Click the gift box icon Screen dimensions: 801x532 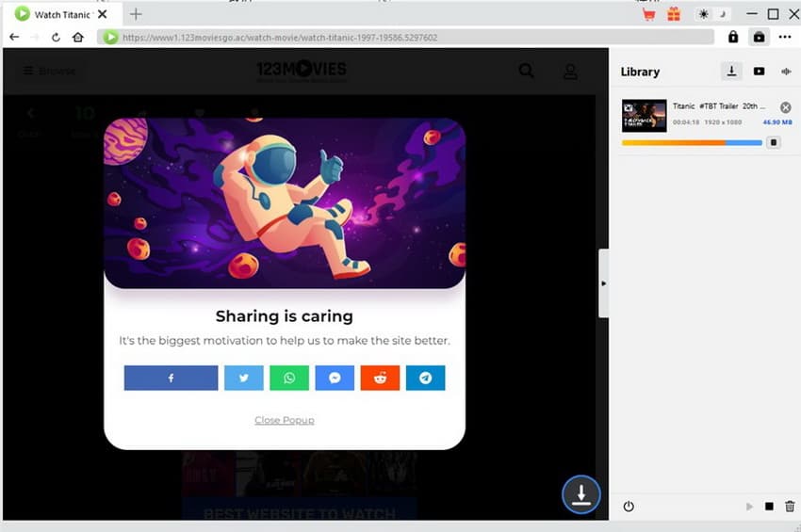674,14
